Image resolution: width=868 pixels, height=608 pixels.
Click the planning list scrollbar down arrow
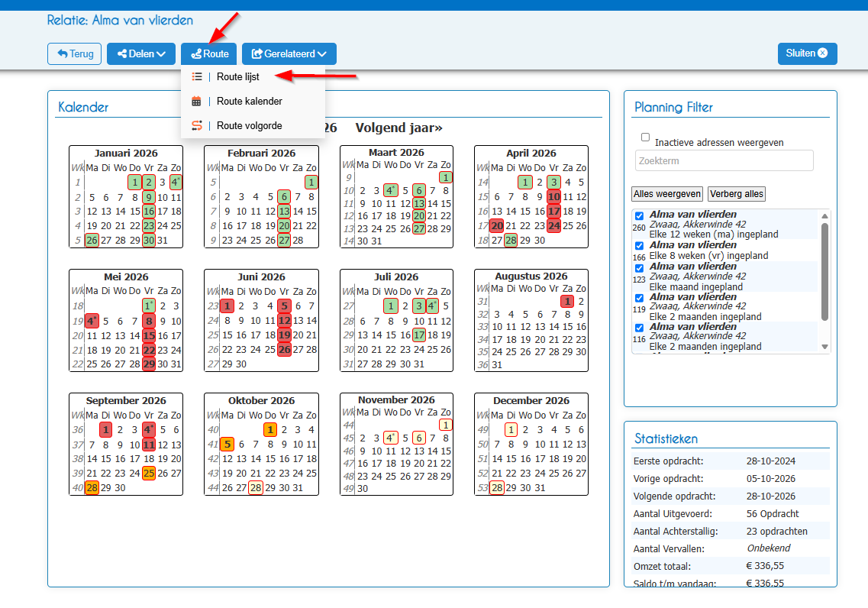824,347
